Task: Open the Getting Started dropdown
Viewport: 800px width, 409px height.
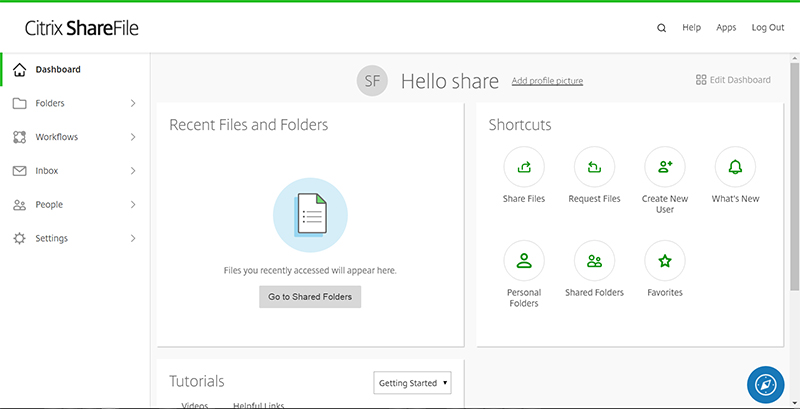Action: coord(412,382)
